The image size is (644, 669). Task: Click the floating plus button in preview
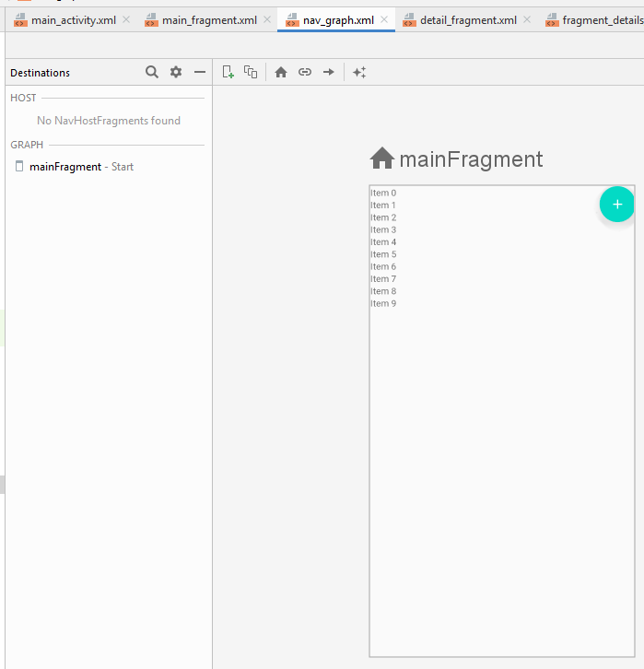click(x=616, y=205)
